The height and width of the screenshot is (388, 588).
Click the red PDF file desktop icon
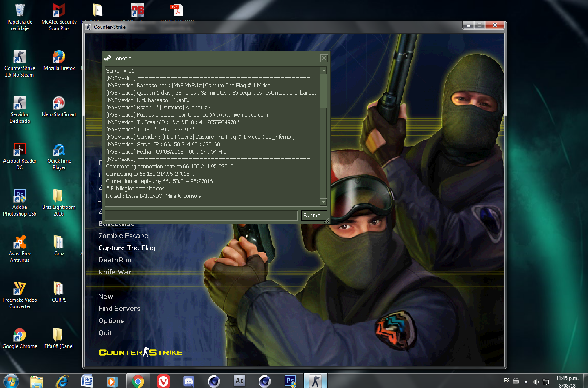tap(176, 10)
